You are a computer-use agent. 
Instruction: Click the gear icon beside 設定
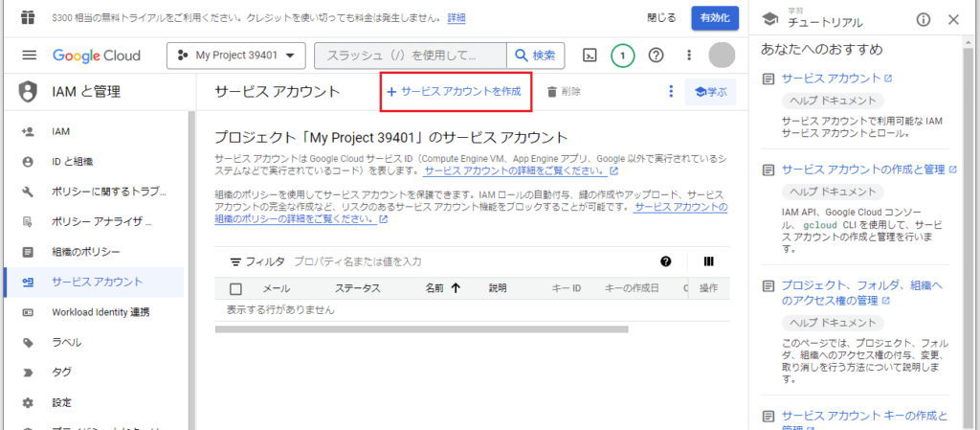tap(28, 402)
